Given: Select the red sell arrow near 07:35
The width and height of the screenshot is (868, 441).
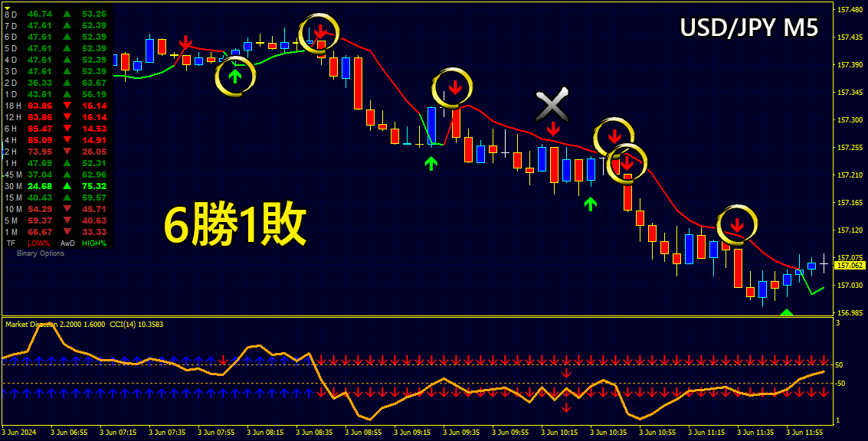Looking at the screenshot, I should point(185,43).
